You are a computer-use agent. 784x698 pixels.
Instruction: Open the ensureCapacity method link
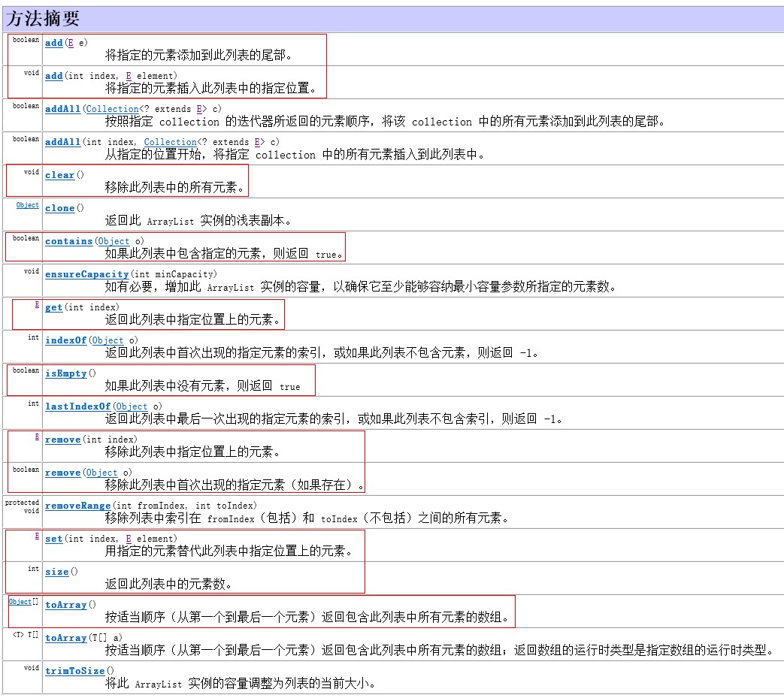(87, 274)
